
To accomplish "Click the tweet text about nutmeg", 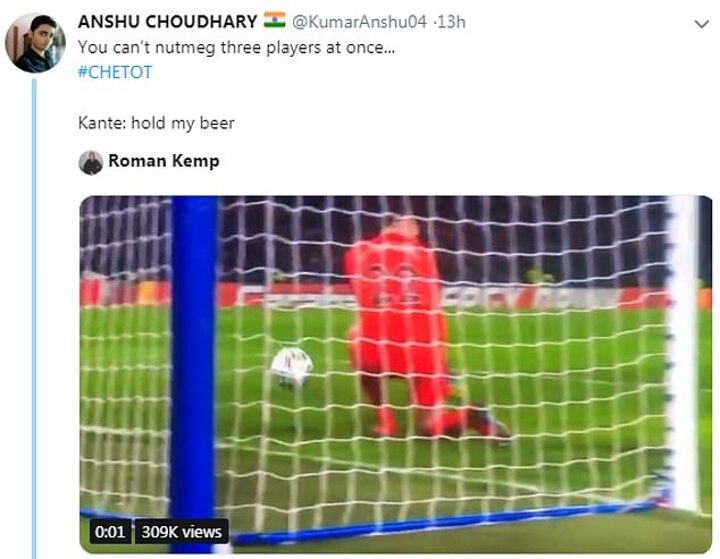I will coord(236,48).
